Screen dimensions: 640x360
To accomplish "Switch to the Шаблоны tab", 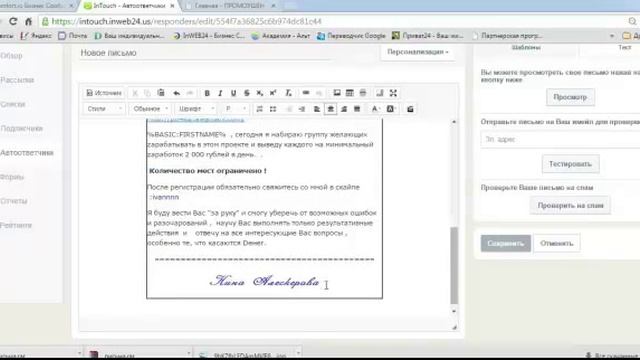I will tap(526, 48).
